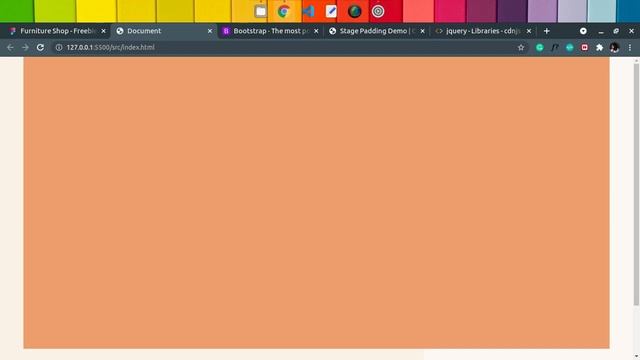Viewport: 640px width, 360px height.
Task: Open the circular target dock icon
Action: [x=378, y=11]
